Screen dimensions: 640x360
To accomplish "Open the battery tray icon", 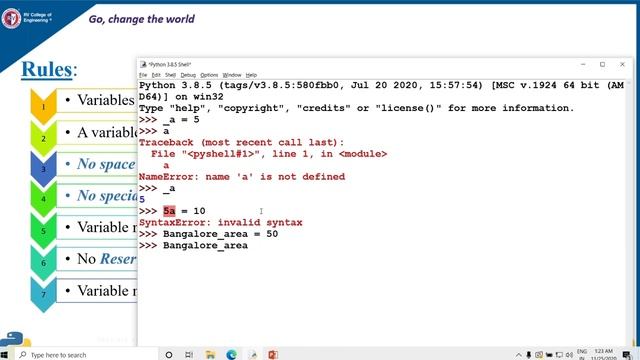I will 549,355.
